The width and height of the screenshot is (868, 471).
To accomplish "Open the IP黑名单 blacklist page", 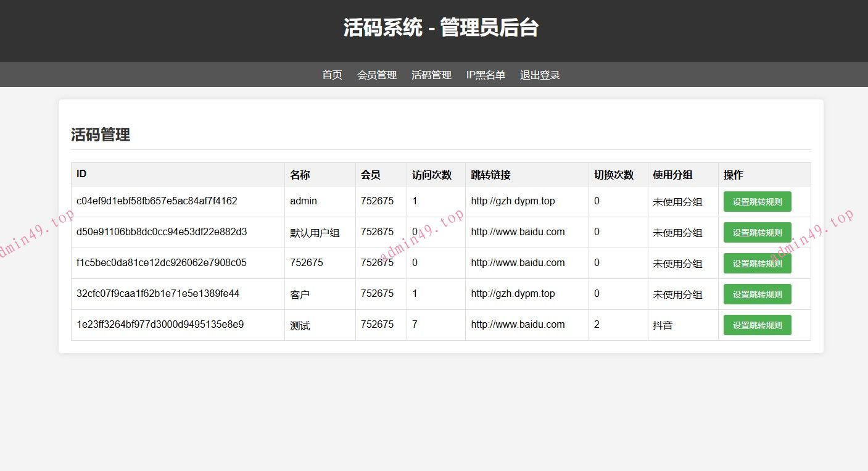I will (486, 74).
